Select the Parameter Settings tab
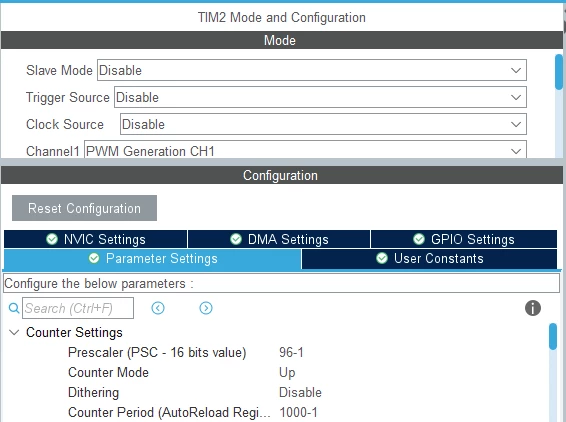 tap(152, 258)
